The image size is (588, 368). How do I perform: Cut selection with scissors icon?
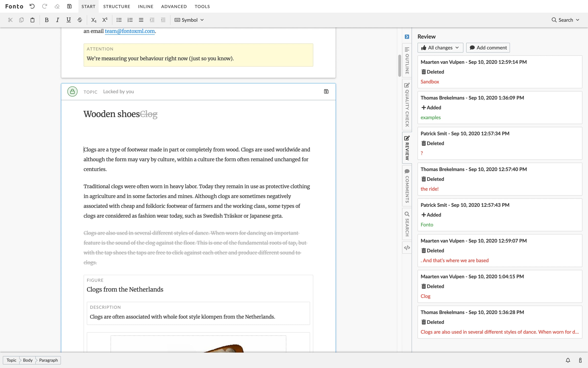pyautogui.click(x=10, y=20)
